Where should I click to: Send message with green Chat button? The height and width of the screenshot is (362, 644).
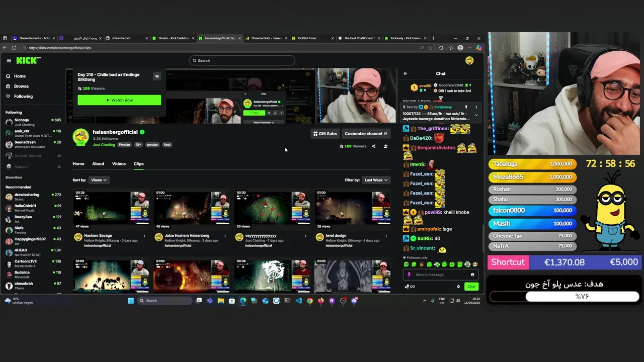click(x=471, y=287)
